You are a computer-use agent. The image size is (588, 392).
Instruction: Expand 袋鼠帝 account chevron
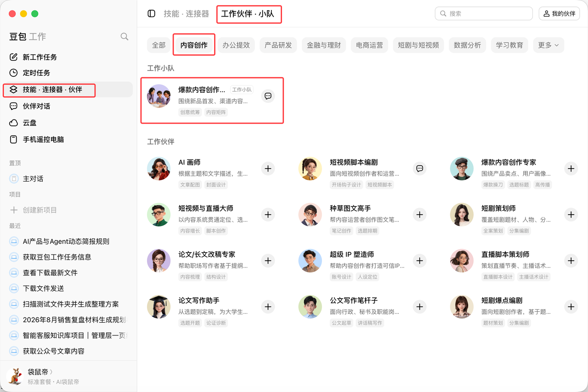pos(51,372)
